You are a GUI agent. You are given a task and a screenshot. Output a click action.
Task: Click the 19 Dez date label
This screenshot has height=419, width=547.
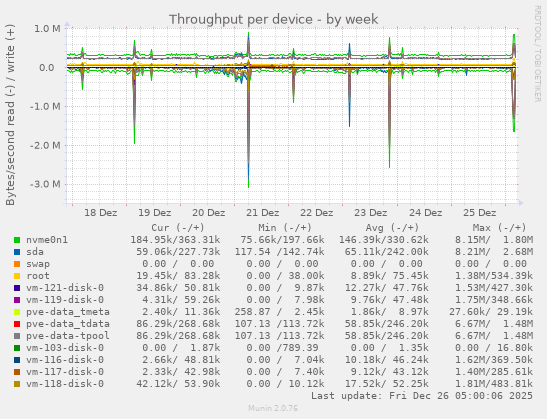pos(155,213)
